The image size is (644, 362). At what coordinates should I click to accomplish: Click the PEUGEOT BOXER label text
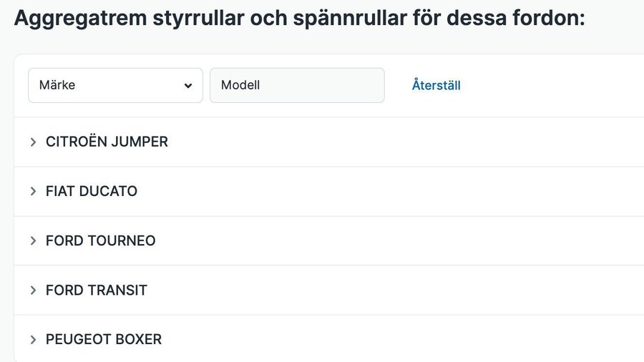click(104, 340)
